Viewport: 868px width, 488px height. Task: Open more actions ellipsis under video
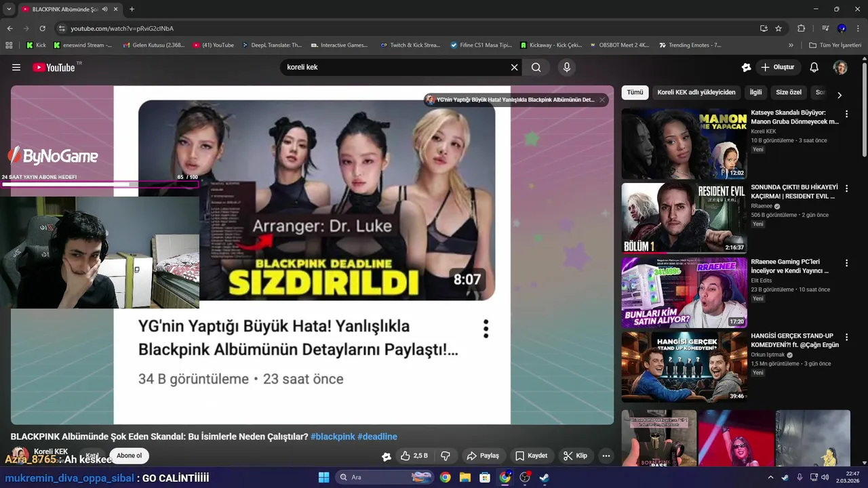coord(606,455)
